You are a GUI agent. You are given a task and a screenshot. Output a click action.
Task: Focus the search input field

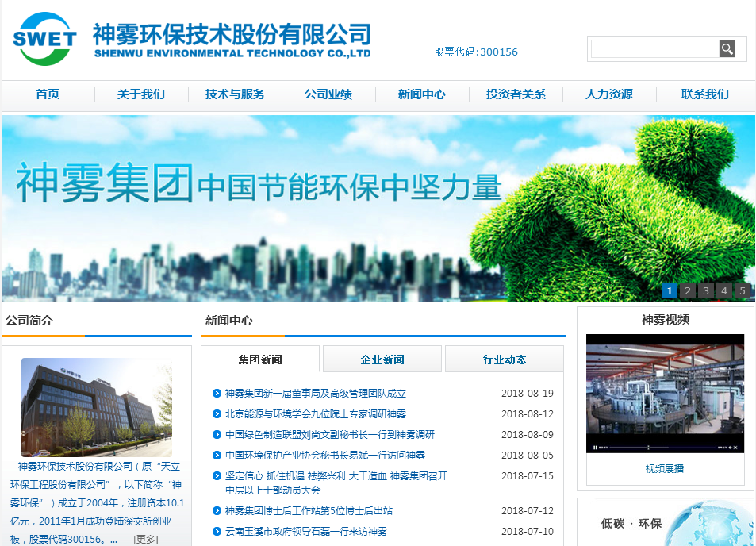pyautogui.click(x=654, y=48)
